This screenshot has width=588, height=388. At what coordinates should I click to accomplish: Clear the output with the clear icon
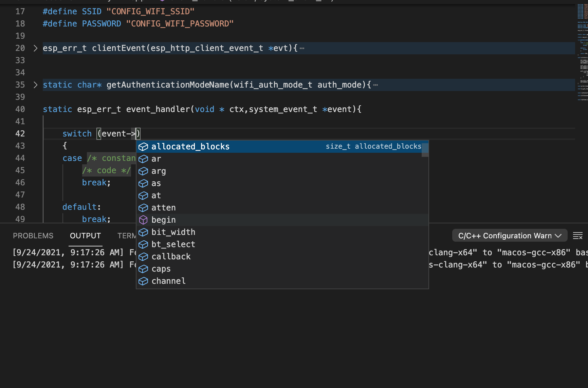[577, 236]
